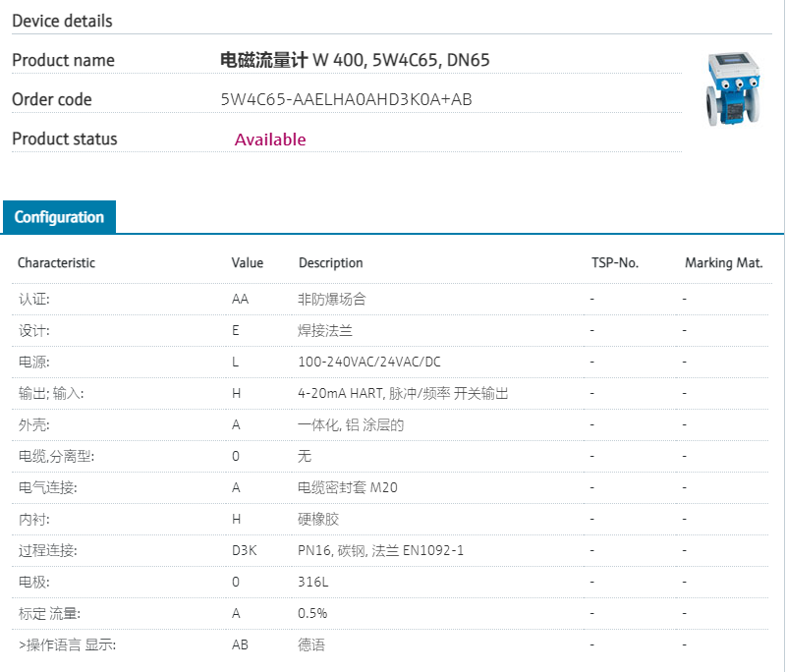786x672 pixels.
Task: Click the 硬橡胶 lining description
Action: [x=317, y=519]
